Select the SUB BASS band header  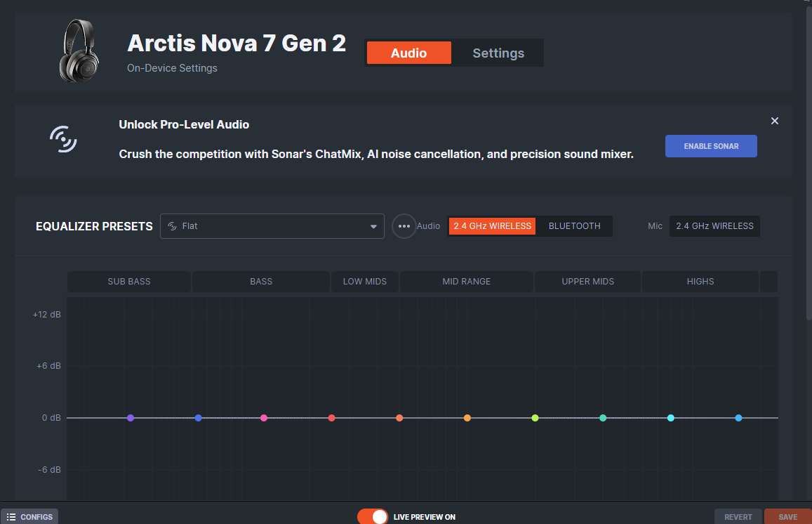(x=129, y=282)
